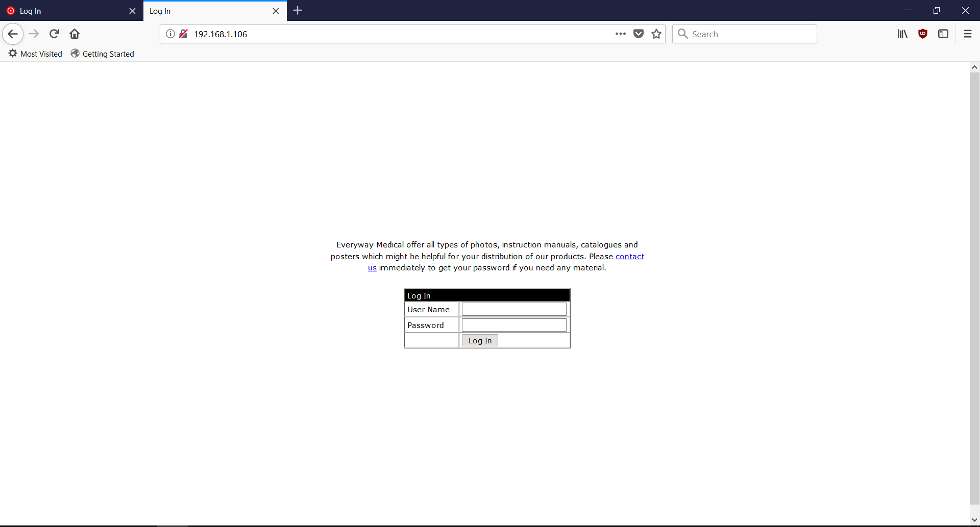Click the forward navigation arrow
980x527 pixels.
(x=34, y=34)
